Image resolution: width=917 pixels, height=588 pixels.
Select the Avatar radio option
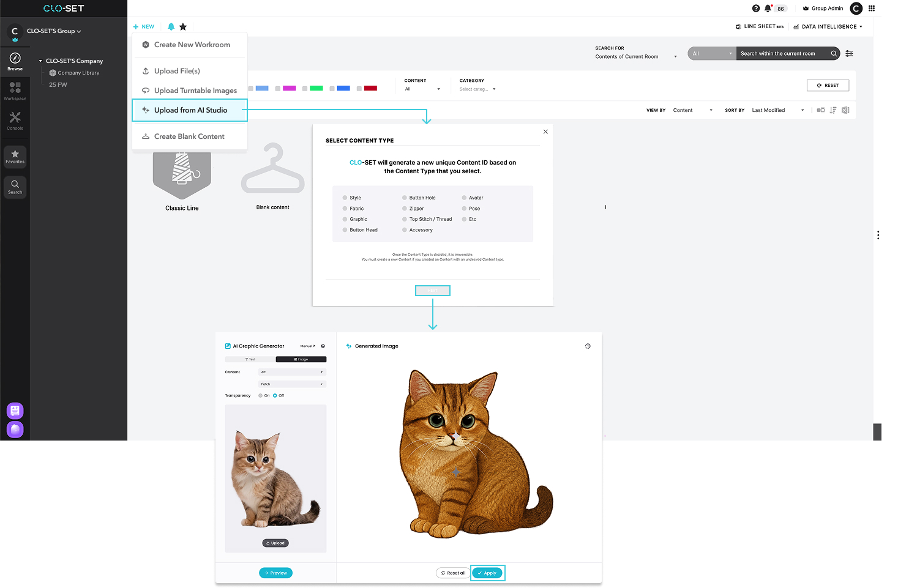click(464, 198)
